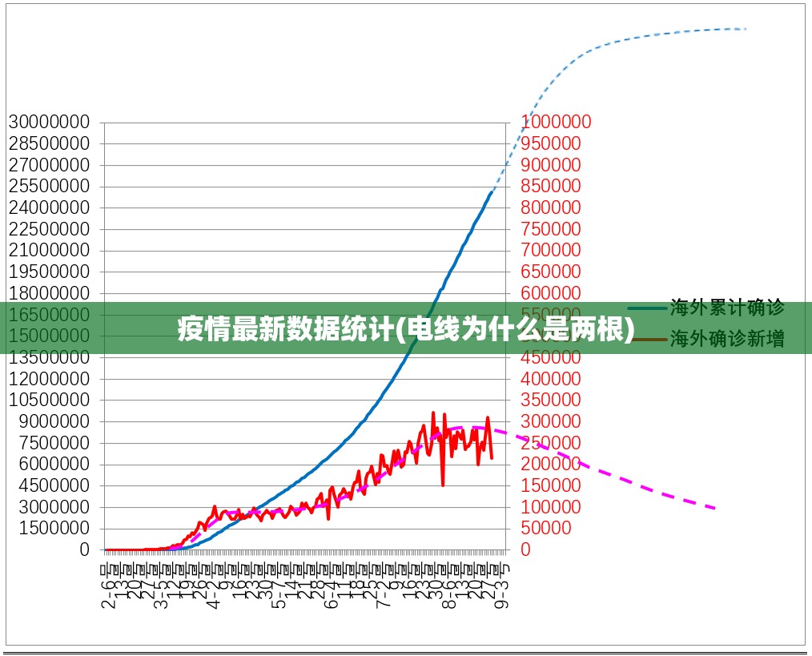Click the black axis value 24000000

point(49,207)
